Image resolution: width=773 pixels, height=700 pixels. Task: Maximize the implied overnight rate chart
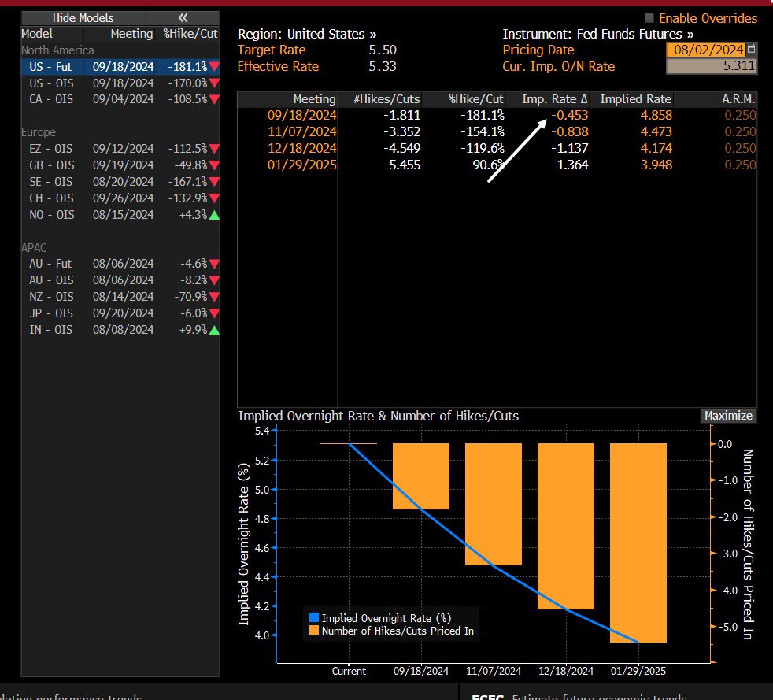(728, 416)
